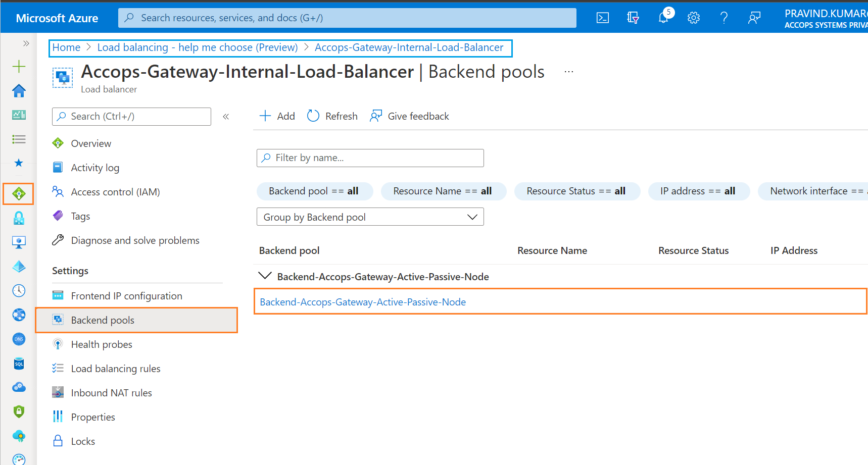Open portal settings gear

tap(694, 18)
